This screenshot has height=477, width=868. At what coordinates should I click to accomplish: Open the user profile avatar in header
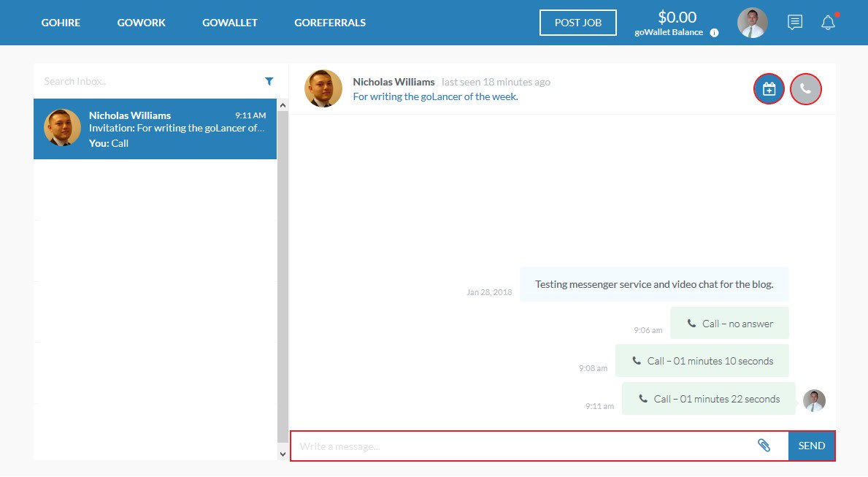753,23
